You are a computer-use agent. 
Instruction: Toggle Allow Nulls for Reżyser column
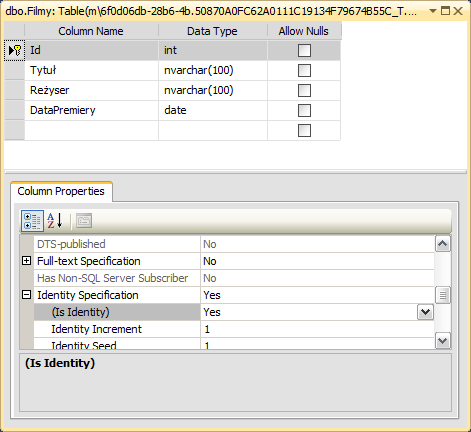[x=304, y=91]
